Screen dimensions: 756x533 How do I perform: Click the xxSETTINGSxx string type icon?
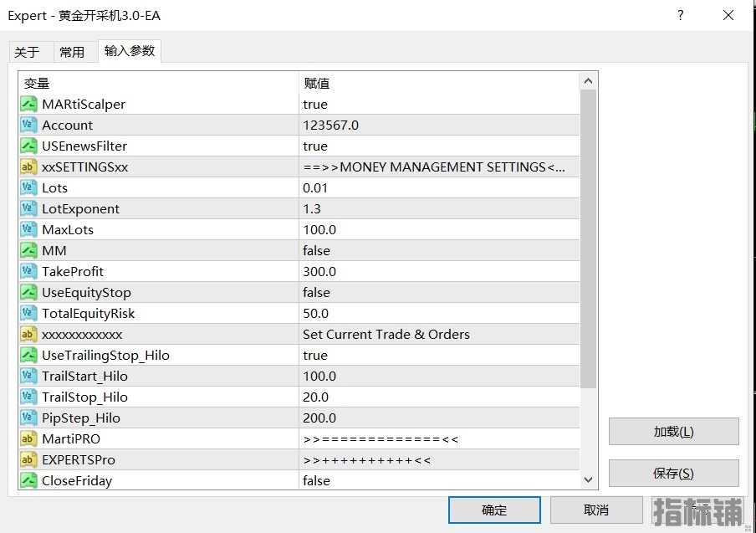coord(28,167)
